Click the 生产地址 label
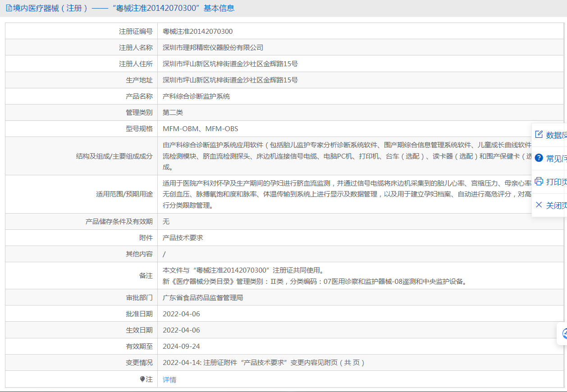Image resolution: width=567 pixels, height=392 pixels. tap(139, 80)
